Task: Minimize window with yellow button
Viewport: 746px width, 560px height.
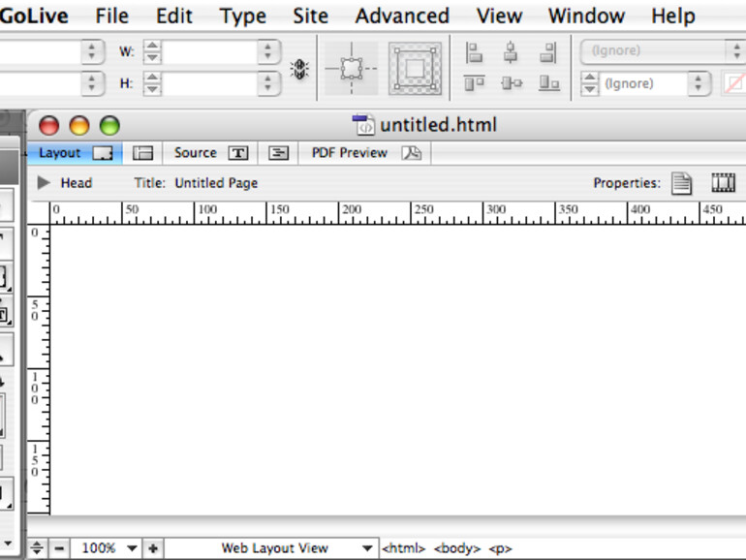Action: tap(79, 126)
